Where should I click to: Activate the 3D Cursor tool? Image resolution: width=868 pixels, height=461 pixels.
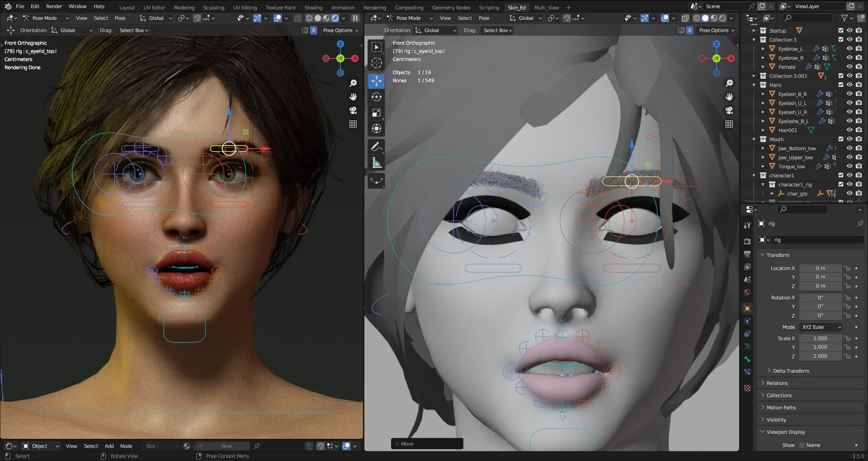[x=376, y=63]
